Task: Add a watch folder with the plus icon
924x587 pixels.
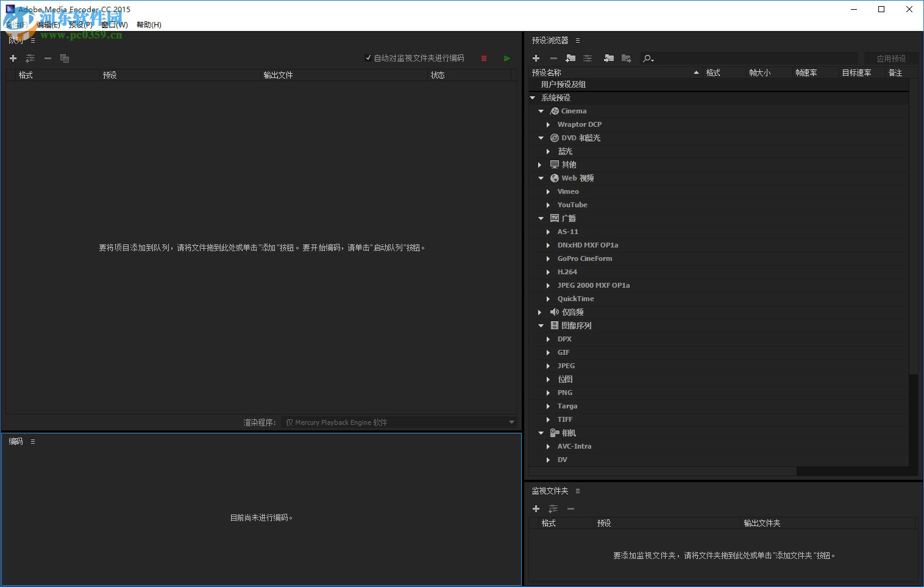Action: click(536, 508)
